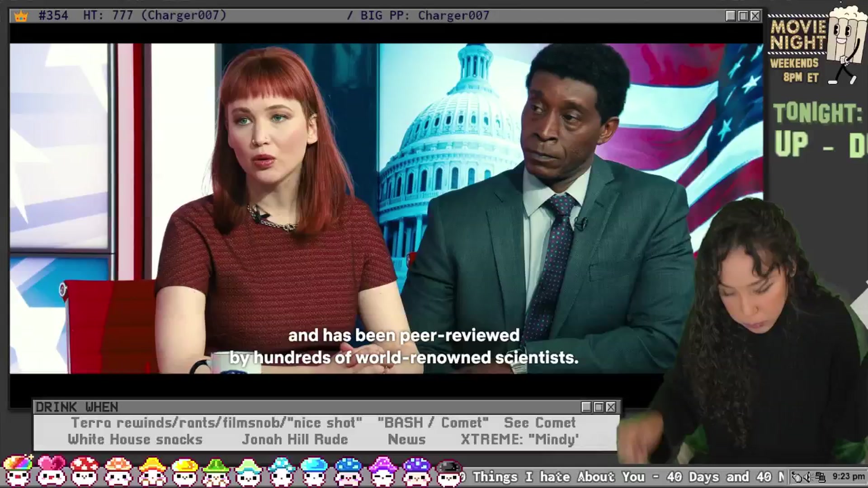Image resolution: width=868 pixels, height=488 pixels.
Task: Click the smooth cyan mushroom character
Action: click(x=314, y=471)
